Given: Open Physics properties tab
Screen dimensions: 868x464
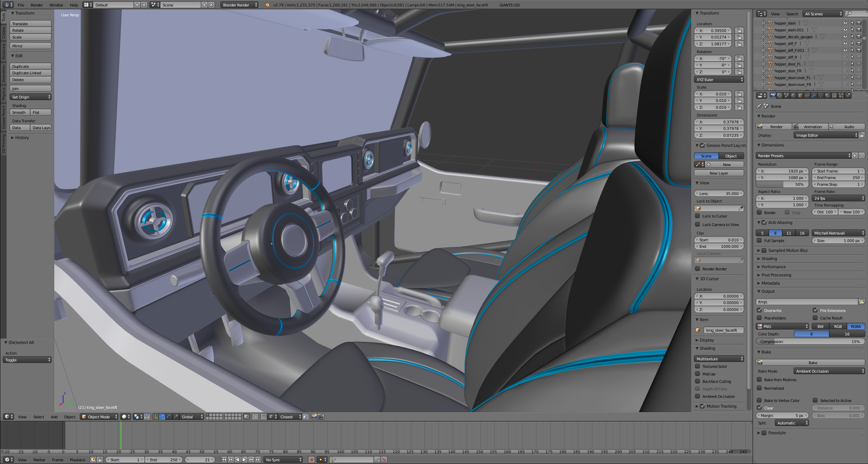Looking at the screenshot, I should (848, 96).
